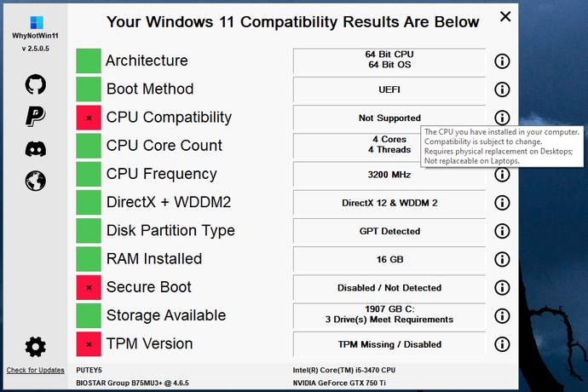Show info for Secure Boot result
588x392 pixels.
click(x=502, y=288)
